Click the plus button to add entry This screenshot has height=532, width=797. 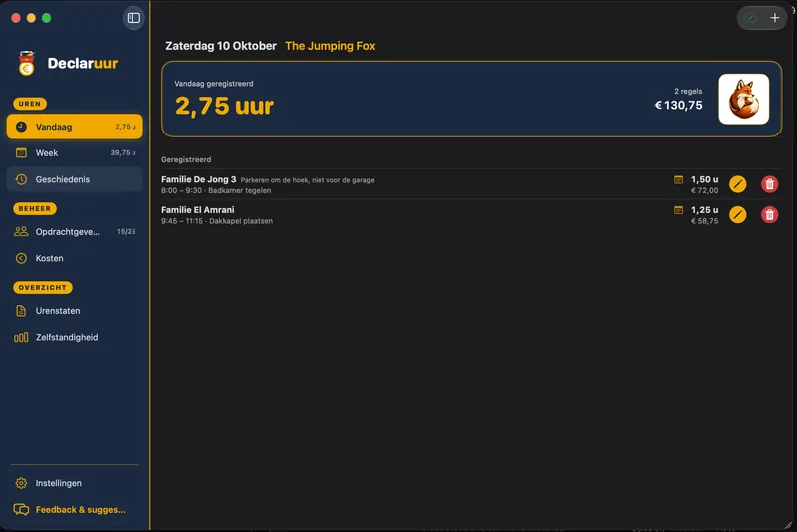coord(775,18)
